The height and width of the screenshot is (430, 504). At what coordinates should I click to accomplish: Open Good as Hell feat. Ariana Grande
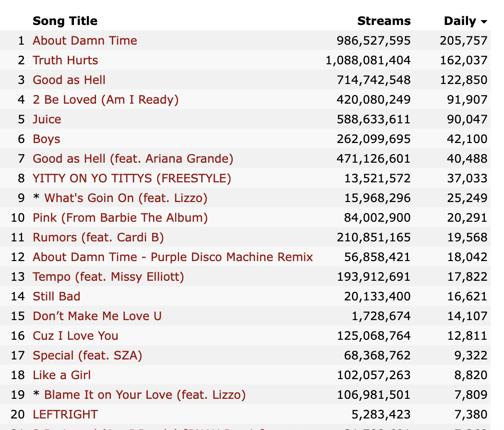pos(133,158)
